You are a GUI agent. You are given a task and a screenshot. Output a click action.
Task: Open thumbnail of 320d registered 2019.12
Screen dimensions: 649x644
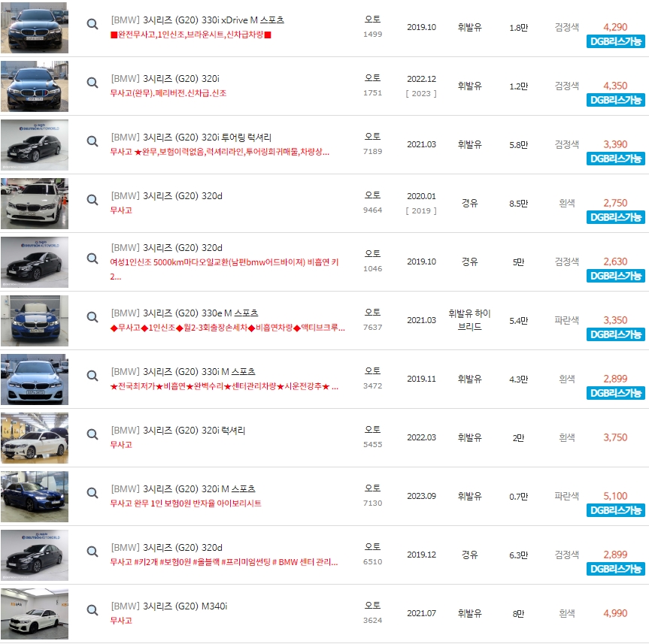[35, 555]
